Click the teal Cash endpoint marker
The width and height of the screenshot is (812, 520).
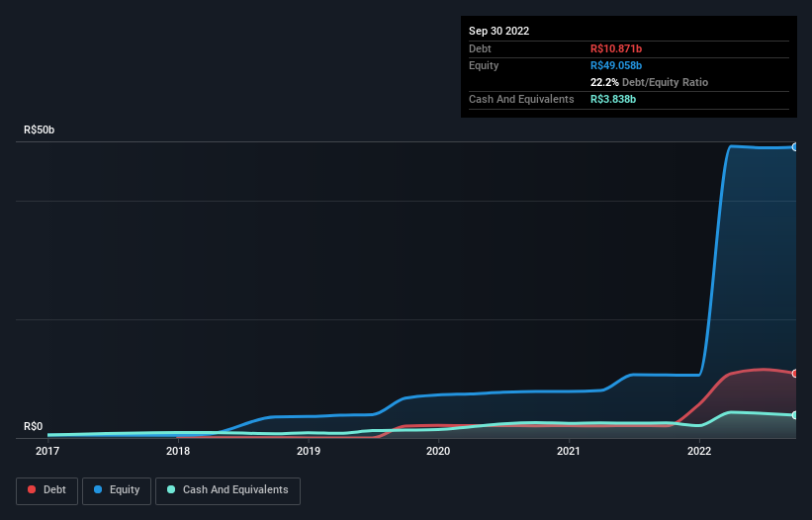pyautogui.click(x=795, y=415)
